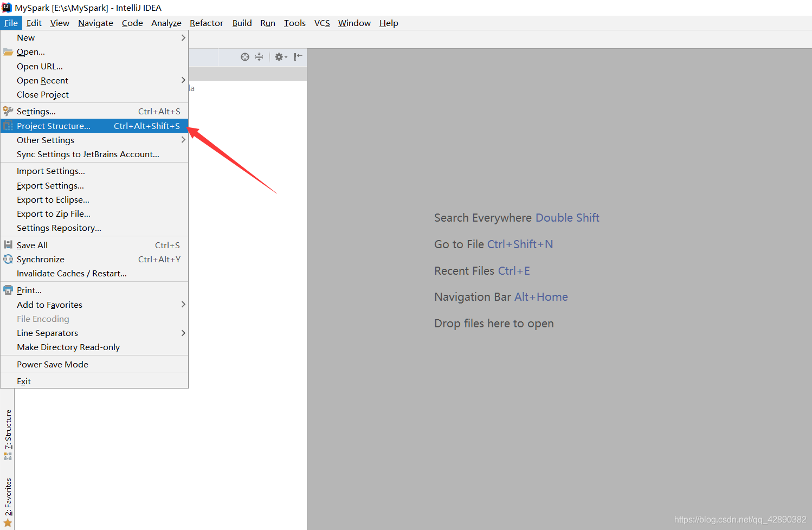Click the Project Structure icon
The height and width of the screenshot is (530, 812).
[x=8, y=126]
